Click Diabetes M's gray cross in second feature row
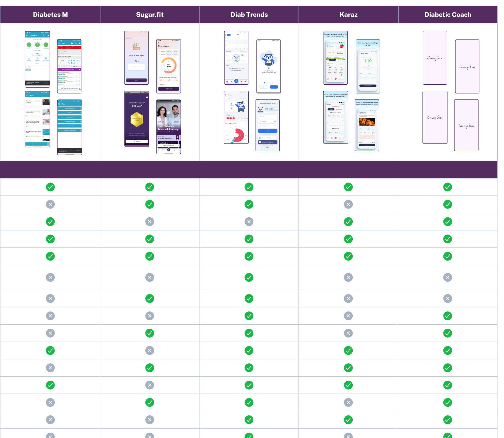Screen dimensions: 504x438 50,204
